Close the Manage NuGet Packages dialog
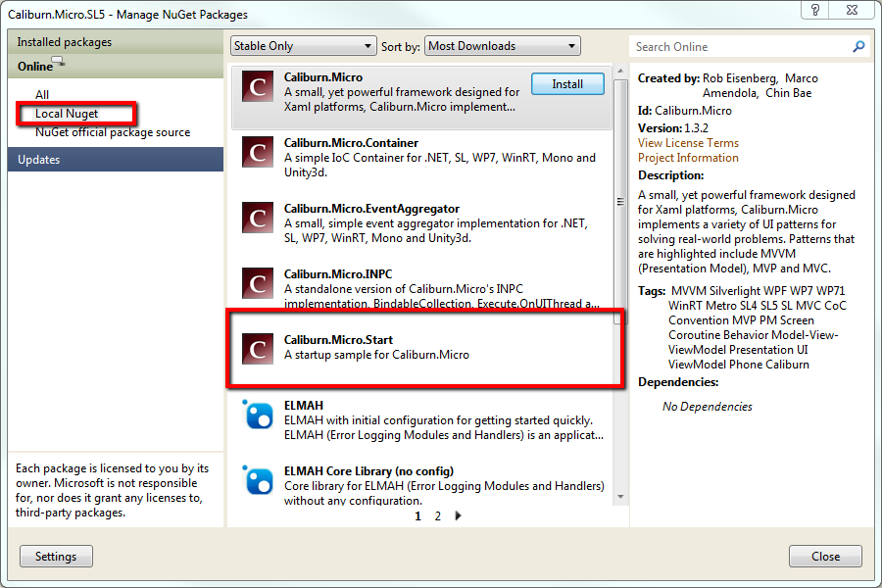The image size is (882, 588). click(825, 556)
